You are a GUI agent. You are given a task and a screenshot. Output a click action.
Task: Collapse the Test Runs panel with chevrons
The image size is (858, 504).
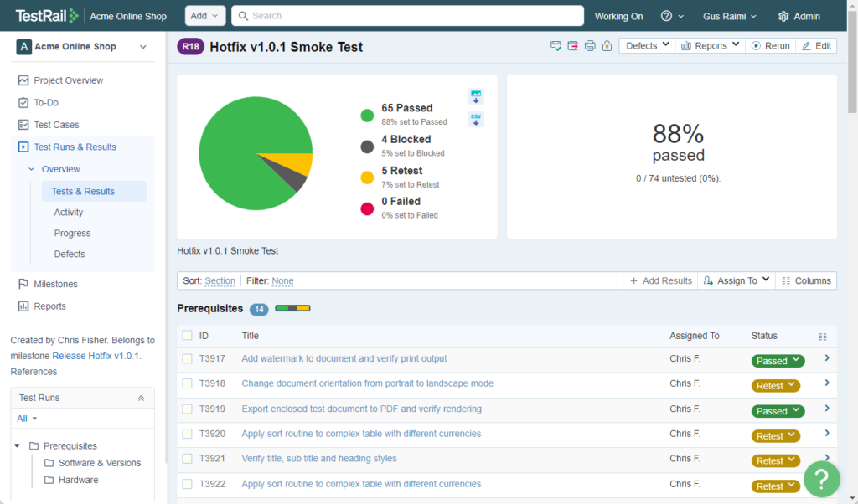[141, 399]
